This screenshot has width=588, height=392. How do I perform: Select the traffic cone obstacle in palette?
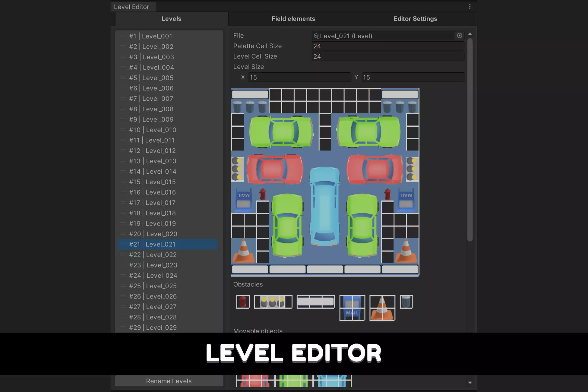pos(382,308)
